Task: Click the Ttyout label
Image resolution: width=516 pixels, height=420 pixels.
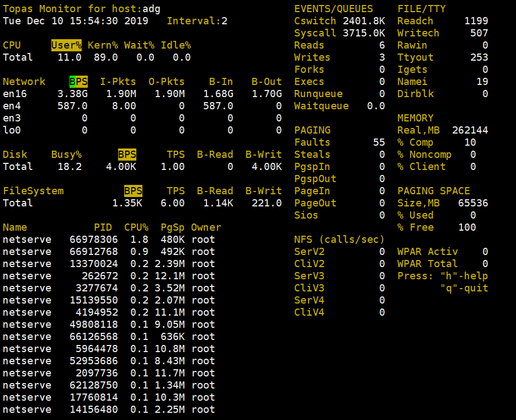Action: (x=416, y=57)
